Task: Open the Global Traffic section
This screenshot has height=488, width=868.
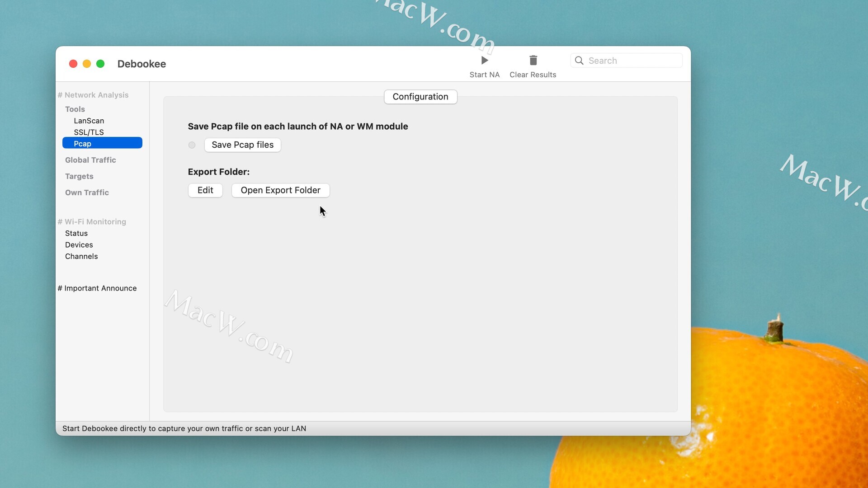Action: [90, 160]
